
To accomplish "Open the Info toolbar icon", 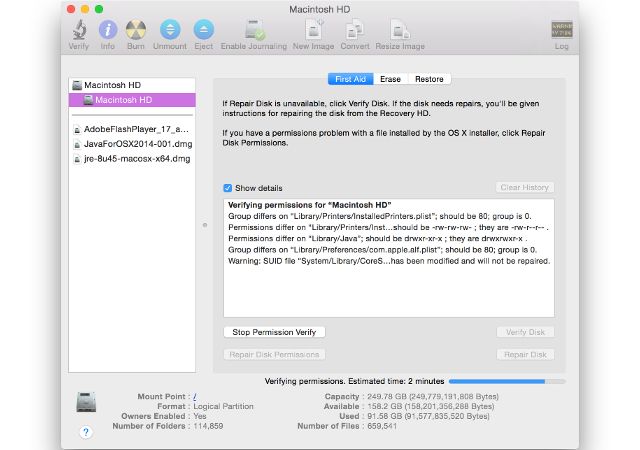I will (x=108, y=30).
